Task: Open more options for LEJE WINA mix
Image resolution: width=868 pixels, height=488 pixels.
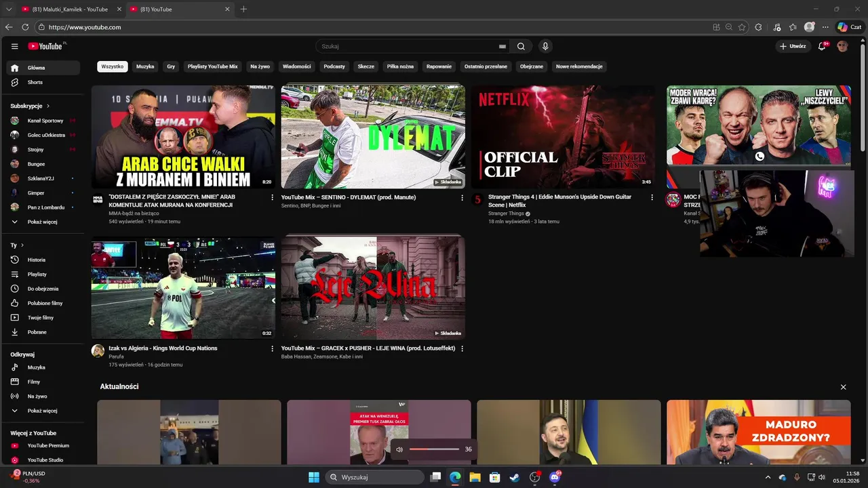Action: [462, 348]
